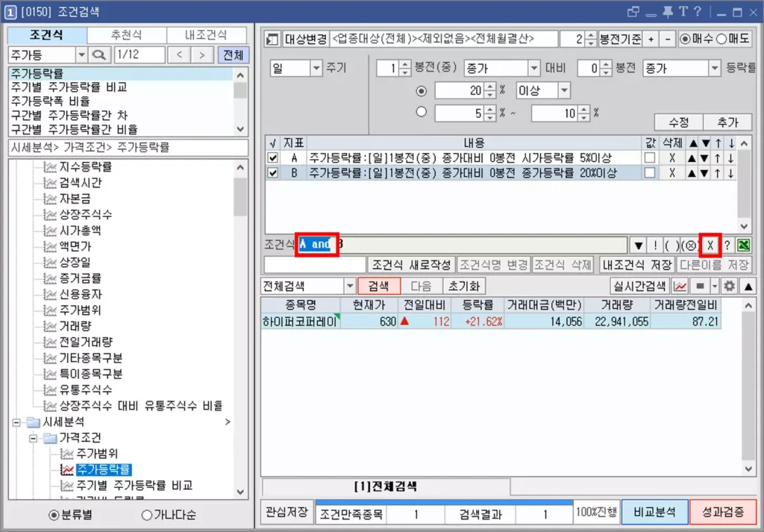Open the 일 주기 dropdown
Image resolution: width=764 pixels, height=532 pixels.
(x=316, y=68)
